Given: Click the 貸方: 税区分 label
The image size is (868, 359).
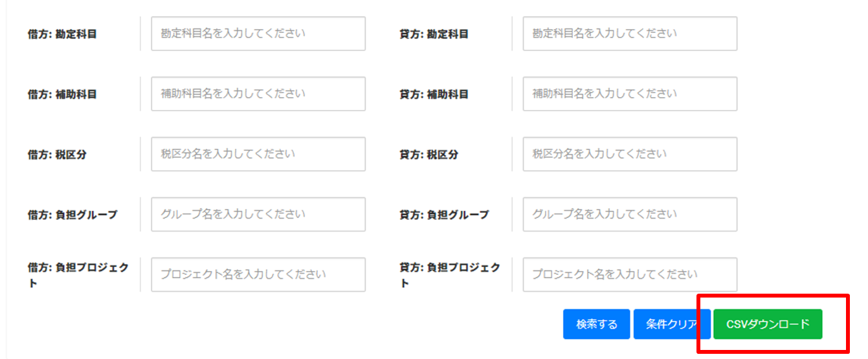Looking at the screenshot, I should [428, 155].
